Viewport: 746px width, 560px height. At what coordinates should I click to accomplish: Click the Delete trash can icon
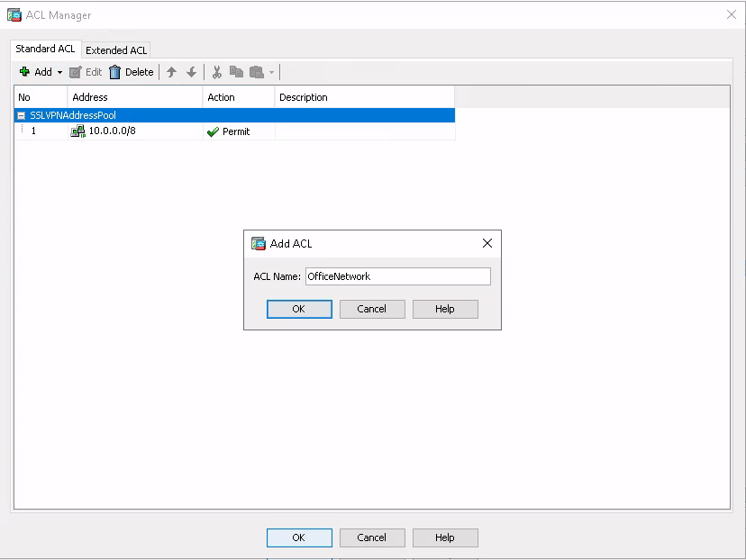[115, 72]
